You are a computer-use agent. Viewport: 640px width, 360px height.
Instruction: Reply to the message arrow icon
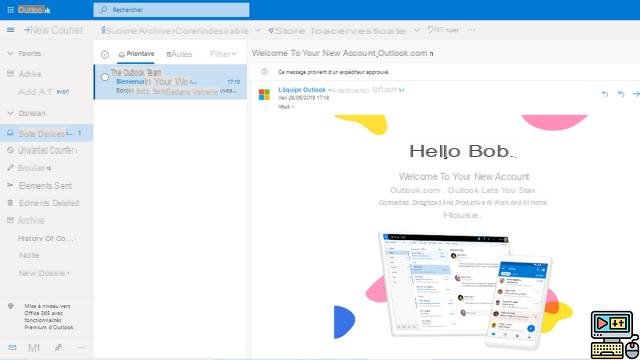tap(605, 94)
